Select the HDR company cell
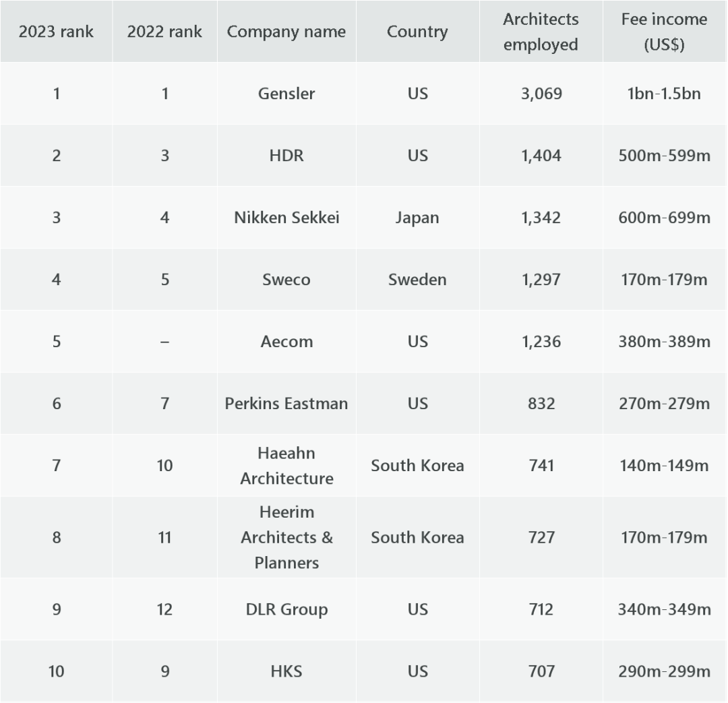This screenshot has width=728, height=703. pyautogui.click(x=286, y=156)
